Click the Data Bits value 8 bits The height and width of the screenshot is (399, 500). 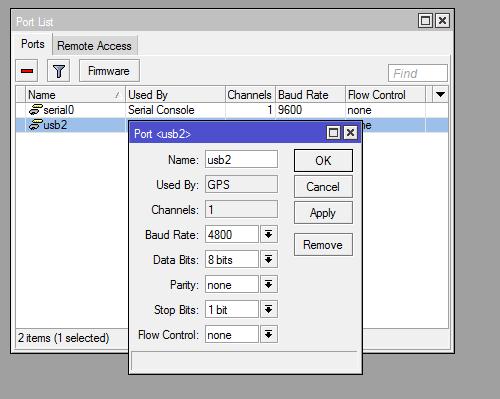(232, 260)
